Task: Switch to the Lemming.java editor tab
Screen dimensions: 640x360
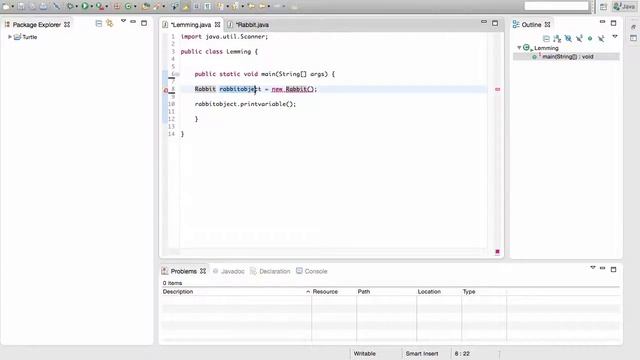Action: pos(191,24)
